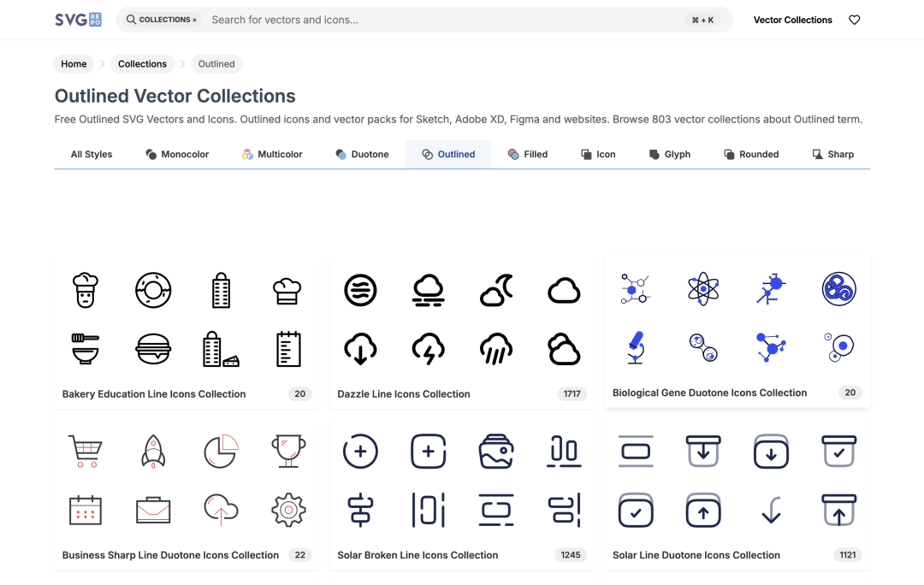Open Solar Line Duotone Icons Collection title

click(x=696, y=555)
